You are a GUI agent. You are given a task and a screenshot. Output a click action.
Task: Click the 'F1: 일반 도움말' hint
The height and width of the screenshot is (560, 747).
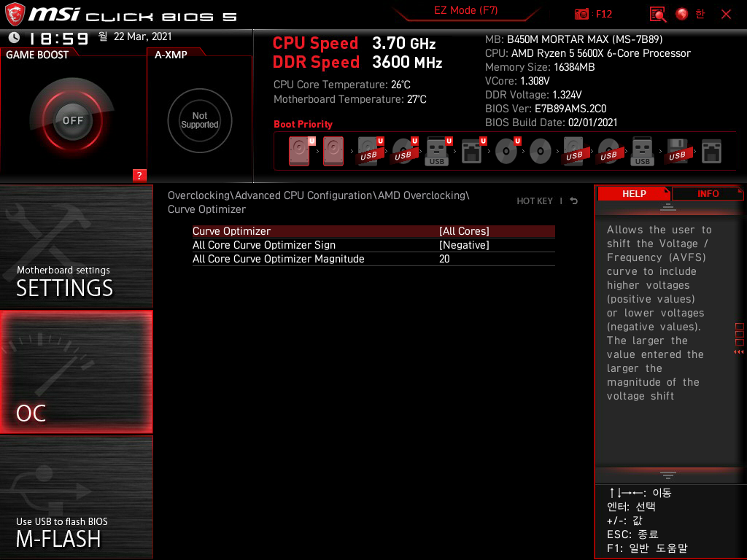coord(647,548)
